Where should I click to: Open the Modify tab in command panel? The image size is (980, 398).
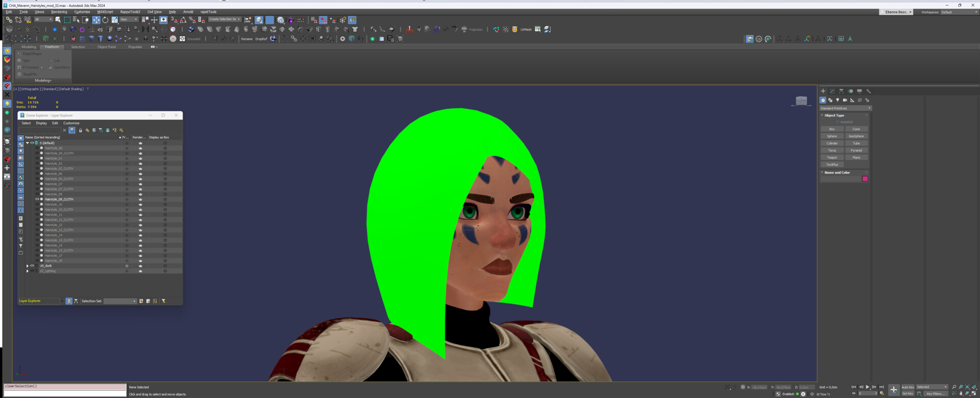click(832, 91)
